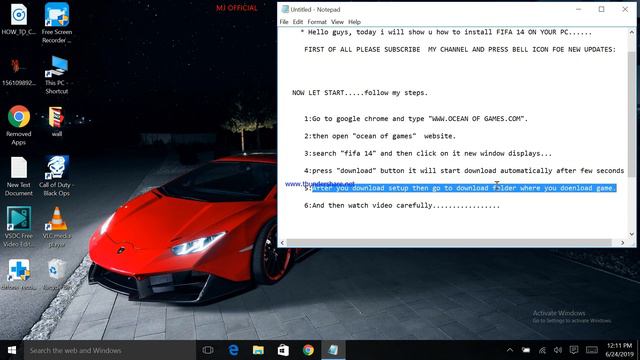This screenshot has width=640, height=360.
Task: Click line "4:press download button" in Notepad
Action: (x=464, y=171)
